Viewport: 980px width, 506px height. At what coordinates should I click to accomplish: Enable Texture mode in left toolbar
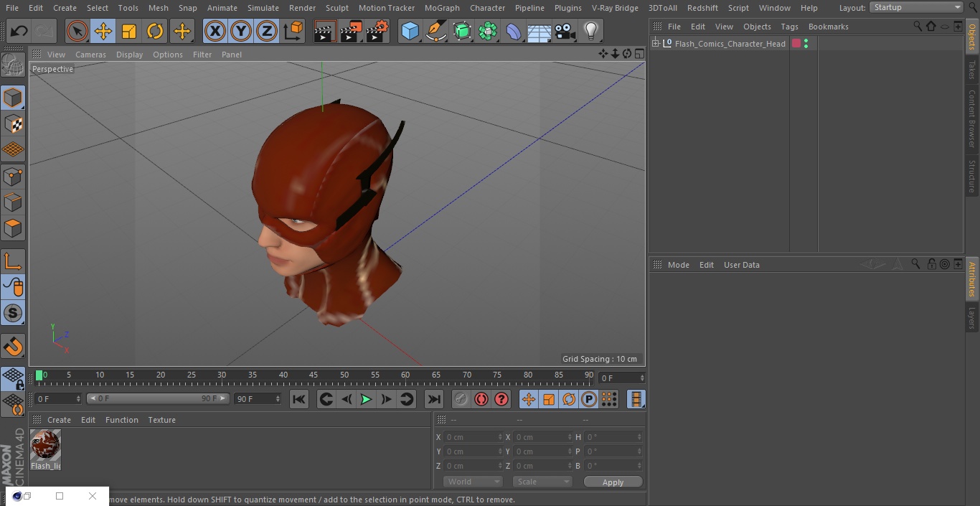13,123
